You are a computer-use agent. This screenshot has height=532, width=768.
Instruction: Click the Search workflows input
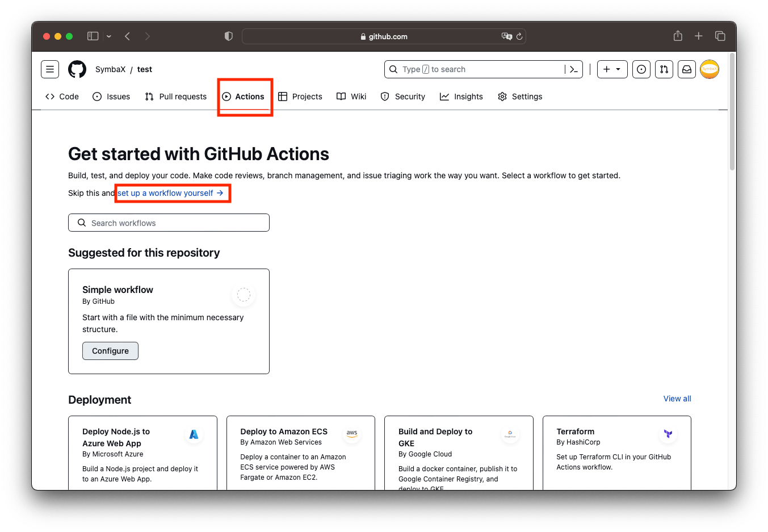[x=169, y=223]
